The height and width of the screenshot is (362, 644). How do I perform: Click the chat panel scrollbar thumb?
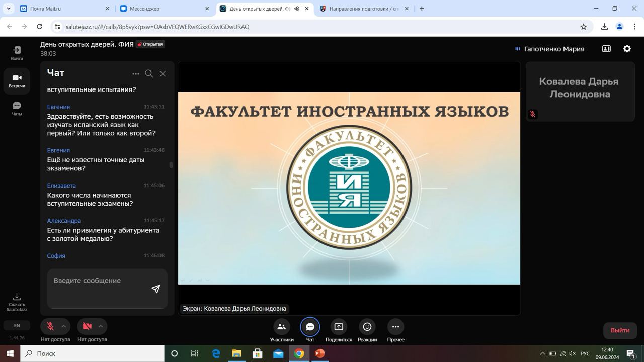click(x=171, y=165)
